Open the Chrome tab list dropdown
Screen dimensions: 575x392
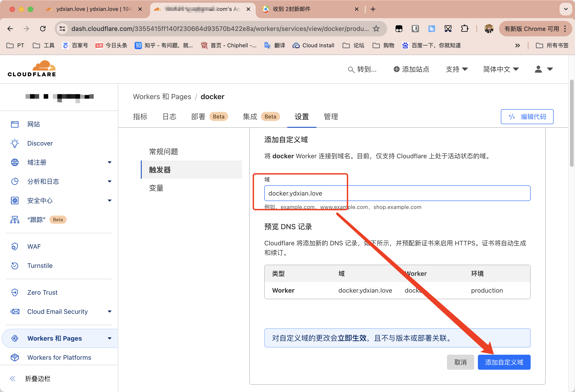click(566, 9)
